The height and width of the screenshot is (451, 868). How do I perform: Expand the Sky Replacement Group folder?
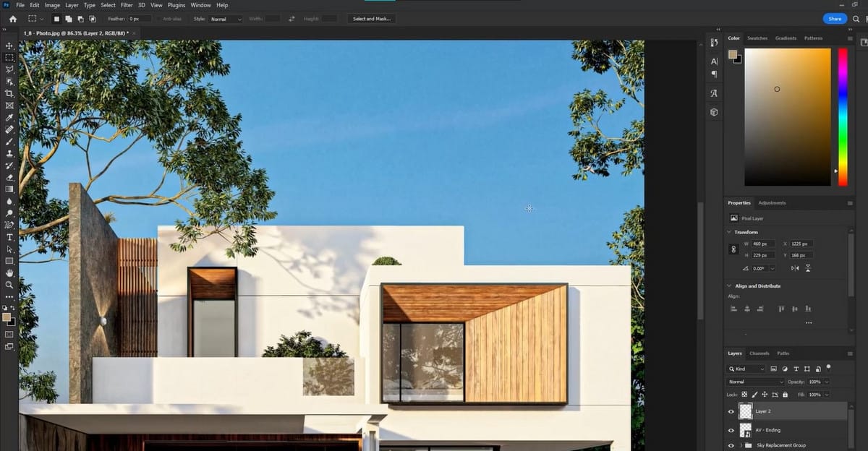coord(739,445)
